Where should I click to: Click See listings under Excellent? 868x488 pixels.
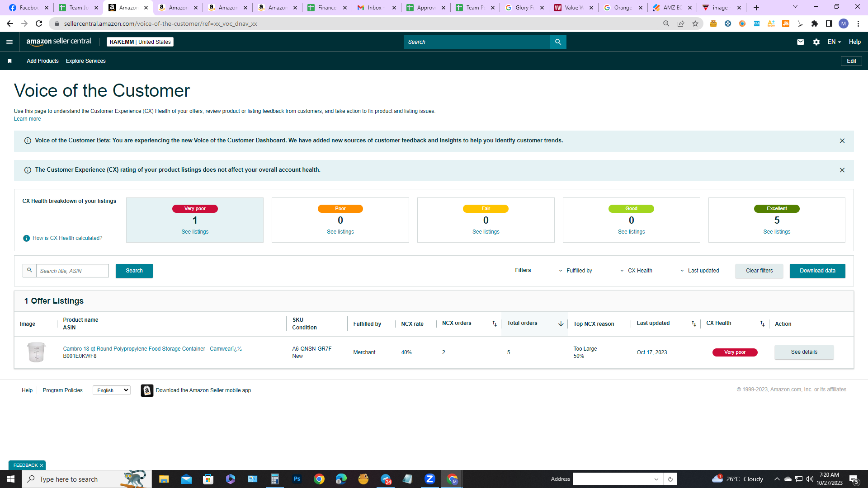click(777, 232)
